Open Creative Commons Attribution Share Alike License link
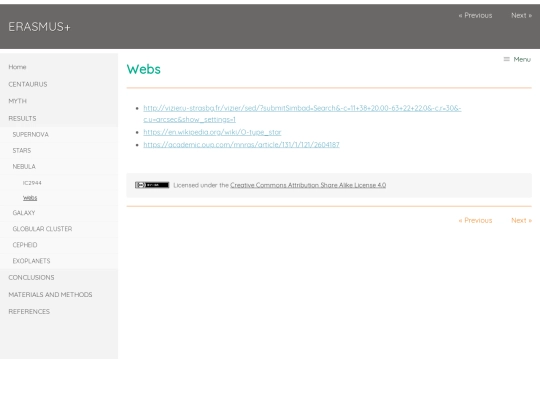This screenshot has width=540, height=405. click(x=308, y=185)
